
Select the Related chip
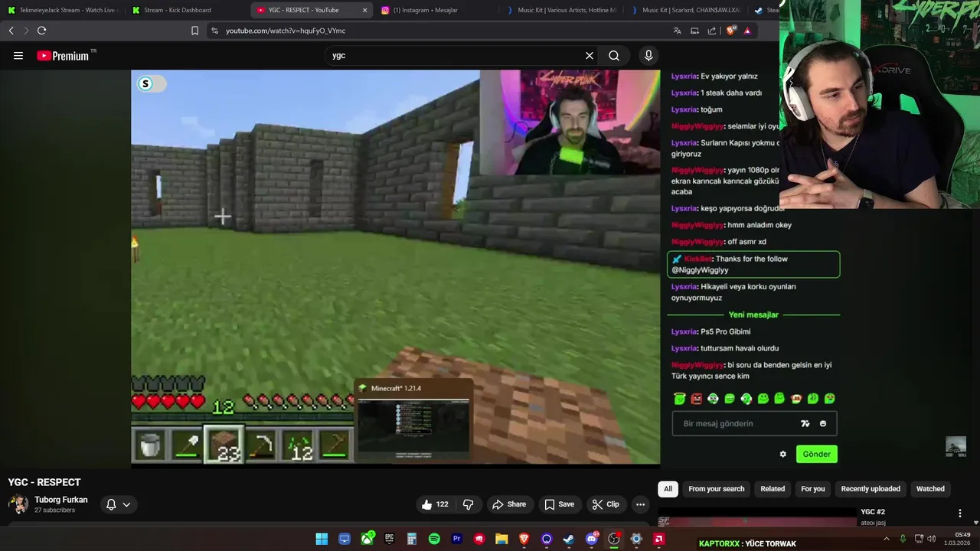(x=773, y=489)
